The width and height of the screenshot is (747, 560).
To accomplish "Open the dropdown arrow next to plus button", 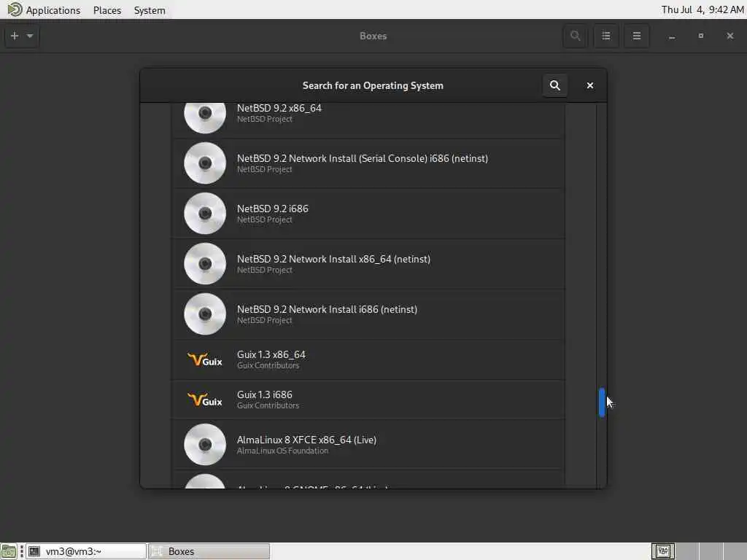I will pos(30,36).
